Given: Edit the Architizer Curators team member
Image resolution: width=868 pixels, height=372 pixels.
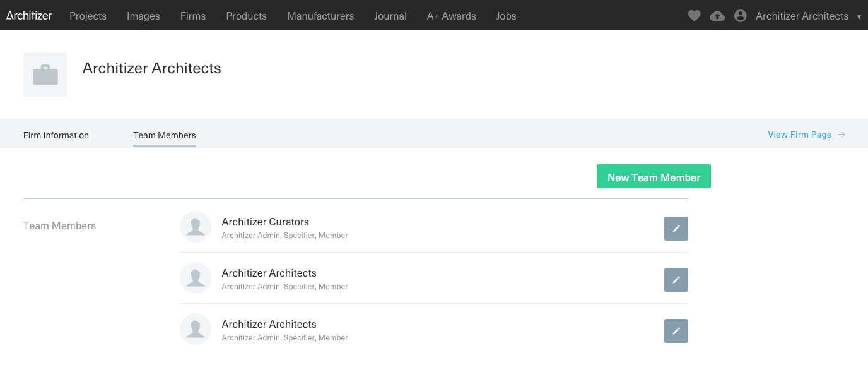Looking at the screenshot, I should pyautogui.click(x=676, y=229).
